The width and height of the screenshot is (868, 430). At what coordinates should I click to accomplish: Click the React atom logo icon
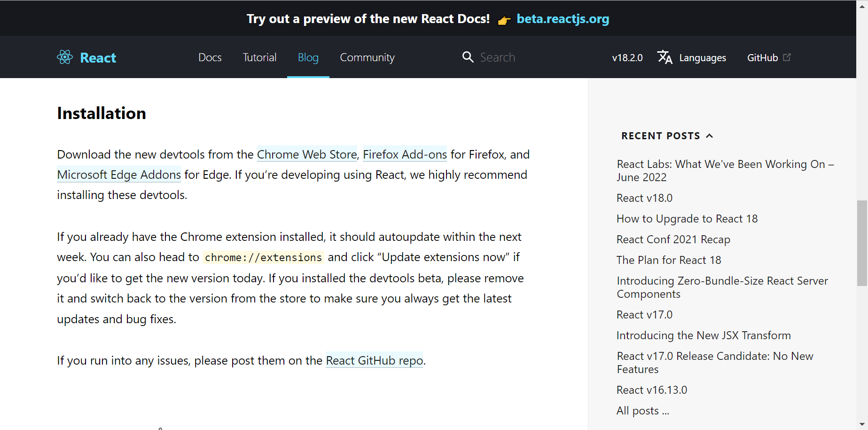pyautogui.click(x=65, y=57)
